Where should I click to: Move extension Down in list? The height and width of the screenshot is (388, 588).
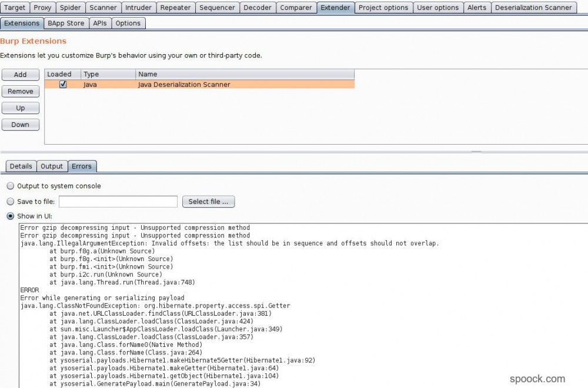[x=20, y=125]
